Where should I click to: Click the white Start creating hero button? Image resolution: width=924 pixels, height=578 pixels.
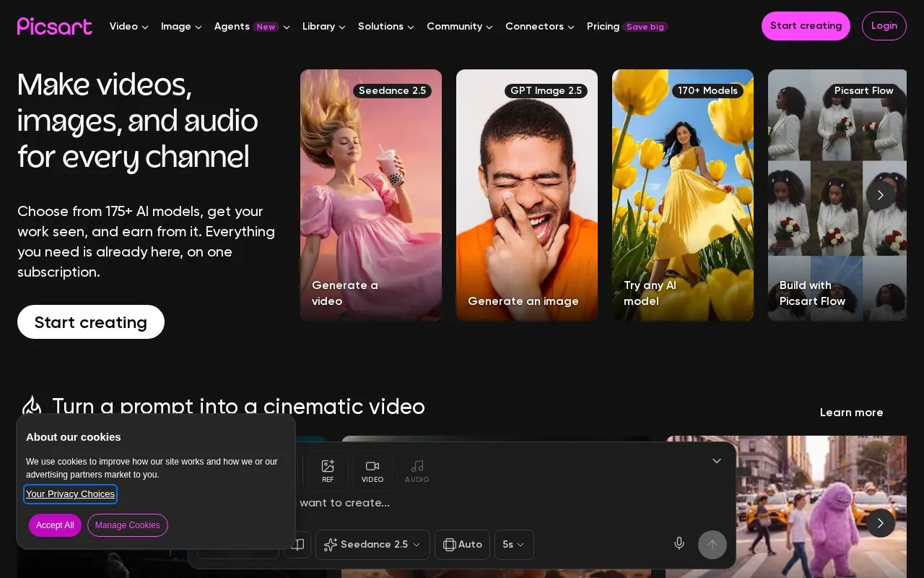click(91, 322)
